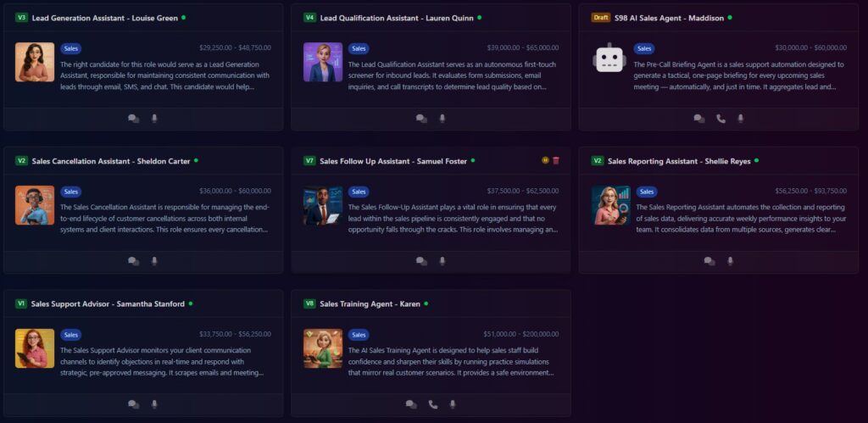
Task: Open chat for Sheldon Carter assistant
Action: (133, 261)
